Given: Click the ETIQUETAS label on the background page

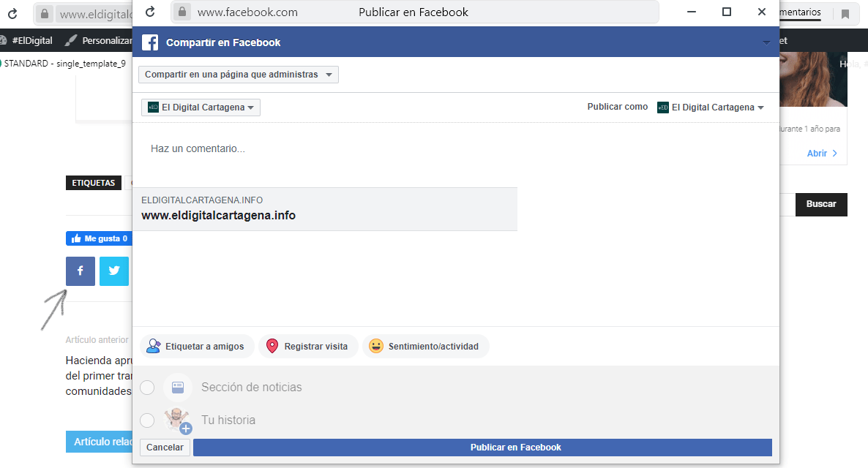Looking at the screenshot, I should pyautogui.click(x=94, y=183).
